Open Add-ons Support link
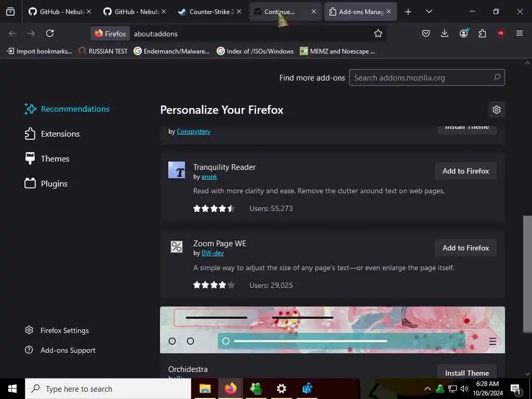532x399 pixels. 60,350
